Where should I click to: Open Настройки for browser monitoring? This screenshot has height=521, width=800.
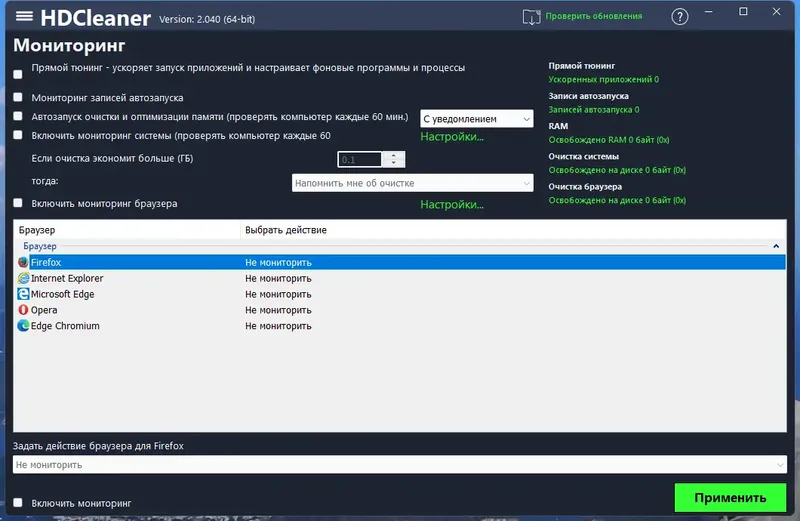point(452,205)
